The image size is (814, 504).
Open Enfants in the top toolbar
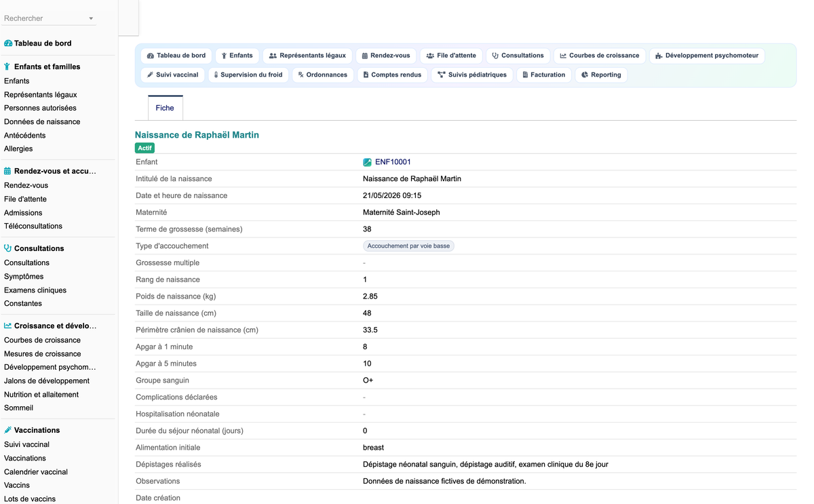coord(237,56)
